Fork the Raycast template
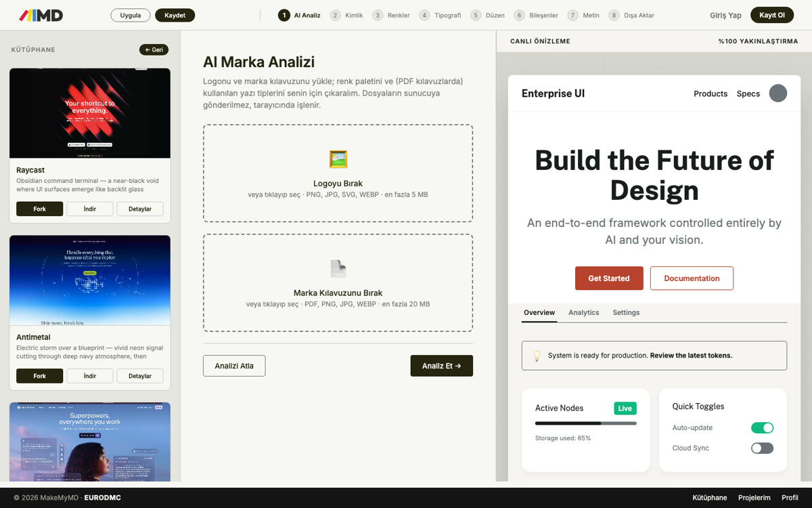The image size is (812, 508). [40, 209]
